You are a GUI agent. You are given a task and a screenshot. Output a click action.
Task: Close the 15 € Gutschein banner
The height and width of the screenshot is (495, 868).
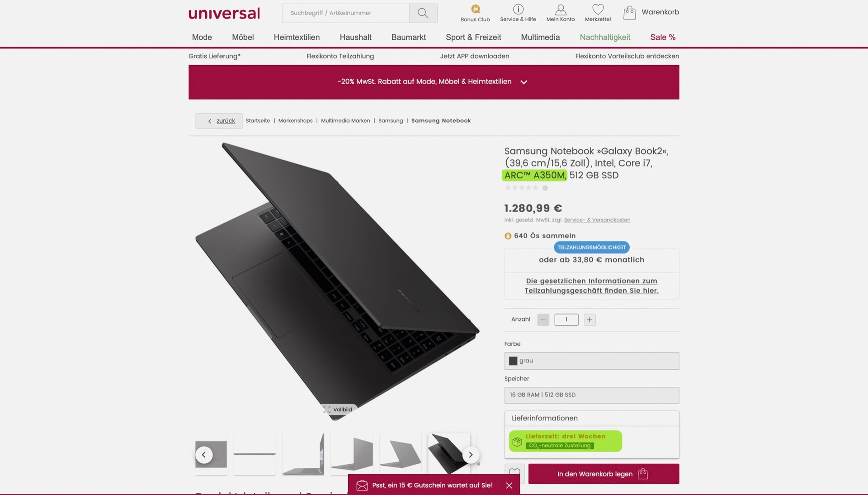[509, 485]
